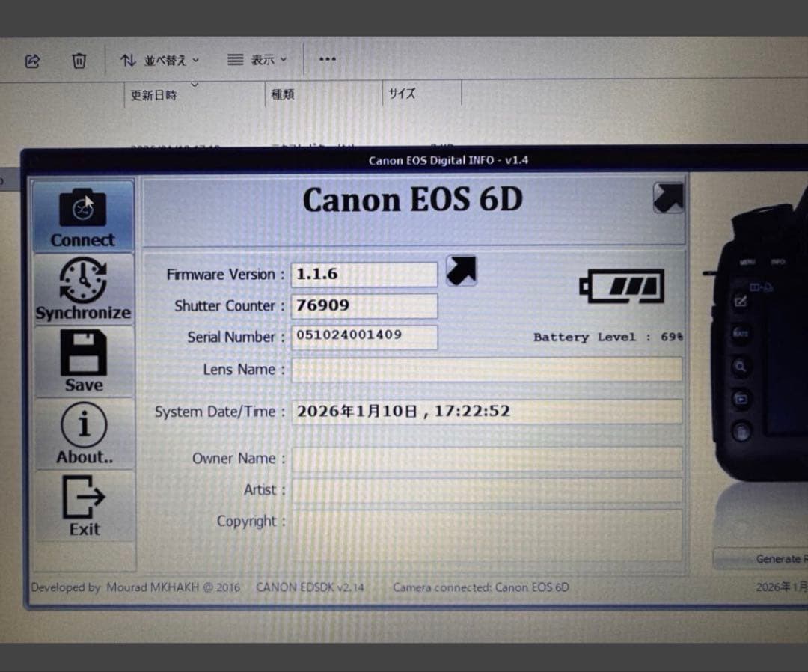Click the Copyright input field
The image size is (808, 672).
487,535
